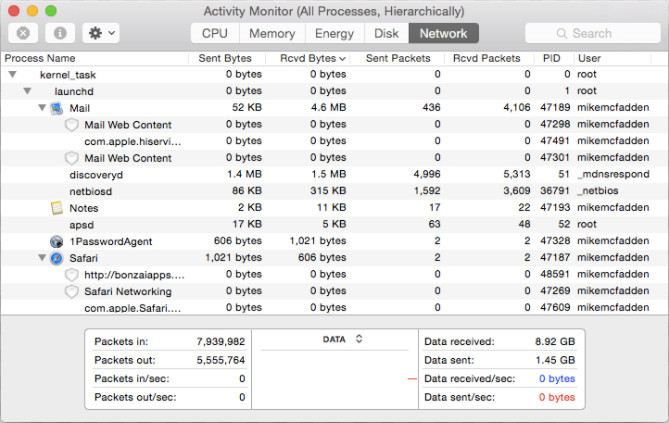Click the Activity Monitor window title
Image resolution: width=669 pixels, height=423 pixels.
[x=334, y=11]
